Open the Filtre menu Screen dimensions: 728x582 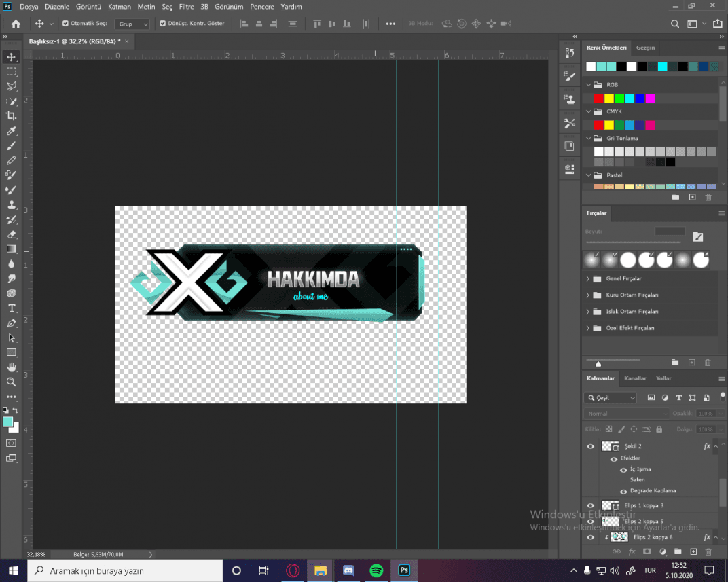pyautogui.click(x=187, y=7)
